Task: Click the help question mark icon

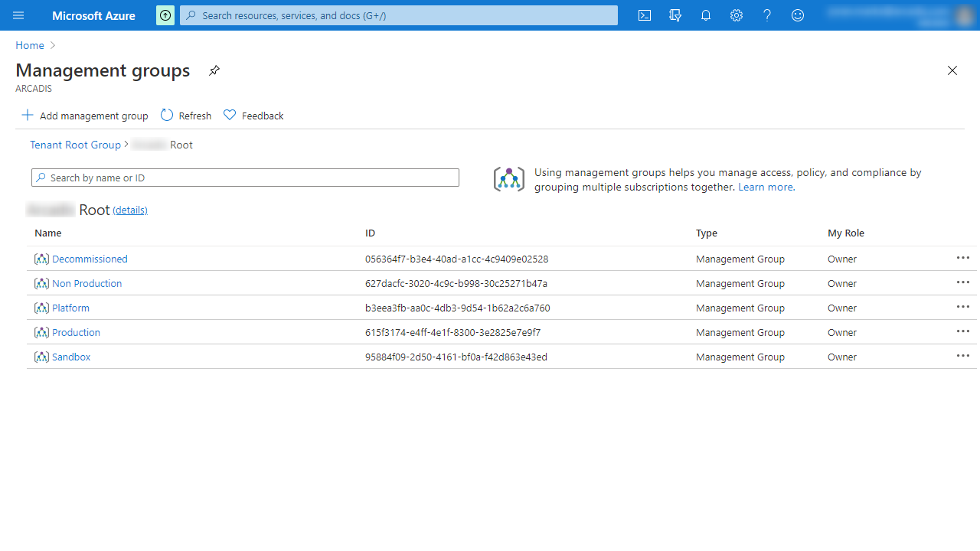Action: coord(767,15)
